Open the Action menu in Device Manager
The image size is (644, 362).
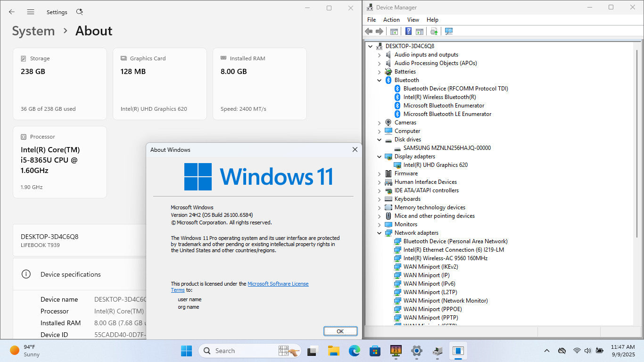click(391, 20)
